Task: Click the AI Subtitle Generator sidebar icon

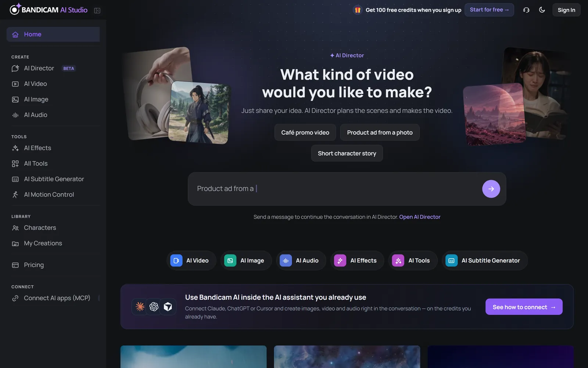Action: pyautogui.click(x=15, y=179)
